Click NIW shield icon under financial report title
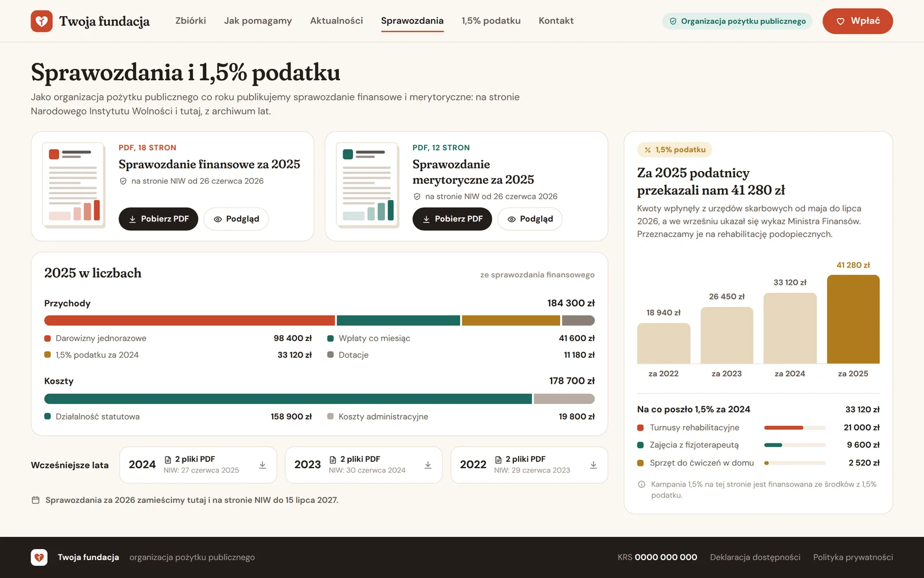 123,181
